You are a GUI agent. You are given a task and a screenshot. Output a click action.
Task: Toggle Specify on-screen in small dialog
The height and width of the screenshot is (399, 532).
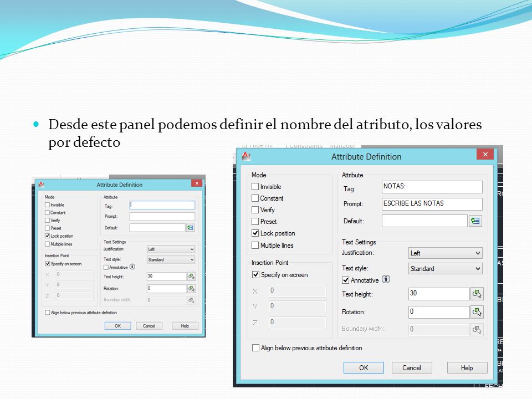coord(48,264)
